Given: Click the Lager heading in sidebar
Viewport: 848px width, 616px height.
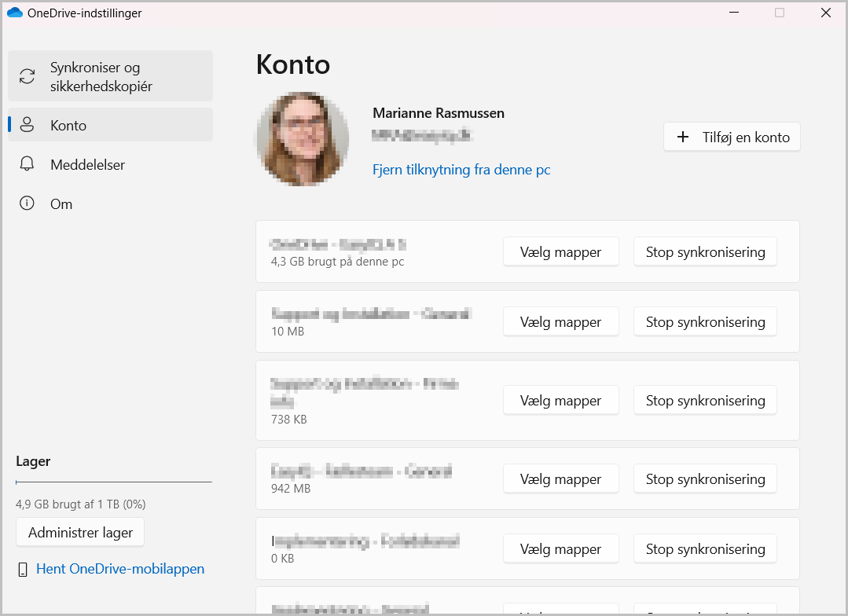Looking at the screenshot, I should [x=33, y=461].
